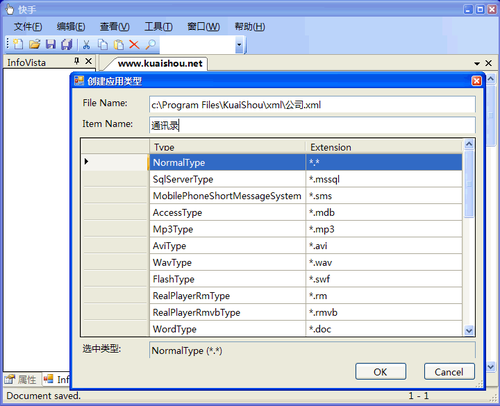The height and width of the screenshot is (406, 500).
Task: Click the Save toolbar icon
Action: [51, 44]
